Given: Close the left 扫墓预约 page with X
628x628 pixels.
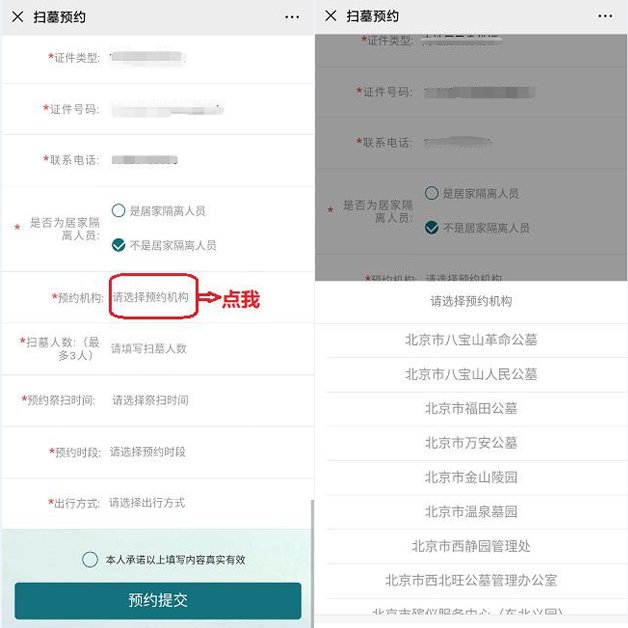Looking at the screenshot, I should 18,17.
